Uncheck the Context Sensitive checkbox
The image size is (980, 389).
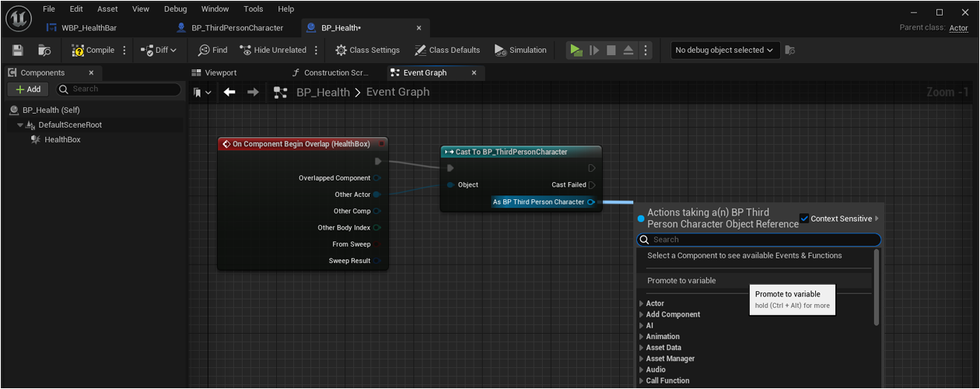(x=804, y=219)
